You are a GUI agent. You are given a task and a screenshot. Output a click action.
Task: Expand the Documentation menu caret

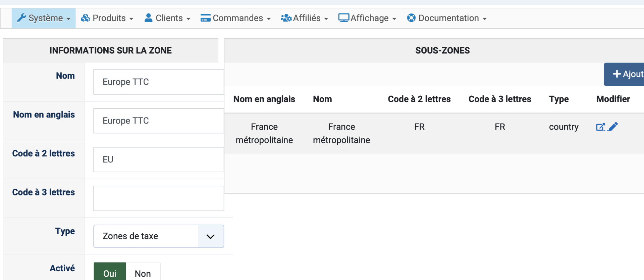point(485,19)
